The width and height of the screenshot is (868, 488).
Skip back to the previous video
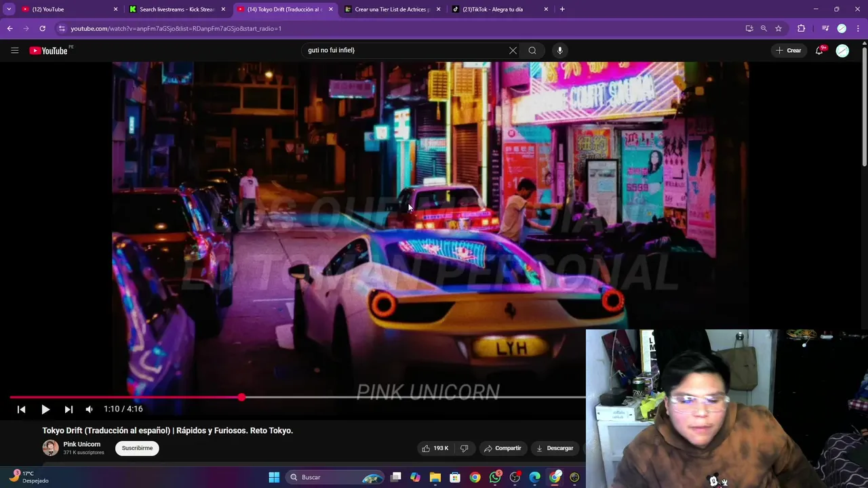[21, 409]
